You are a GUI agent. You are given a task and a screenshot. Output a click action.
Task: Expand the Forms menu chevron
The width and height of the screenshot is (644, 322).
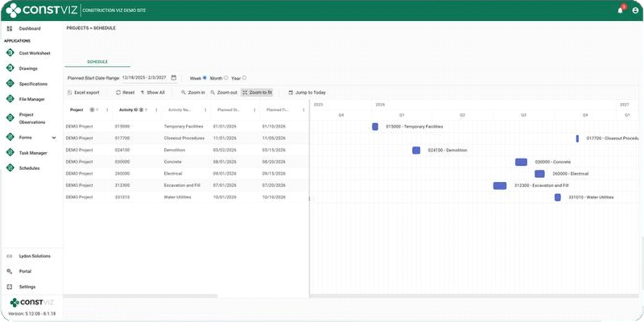click(54, 138)
